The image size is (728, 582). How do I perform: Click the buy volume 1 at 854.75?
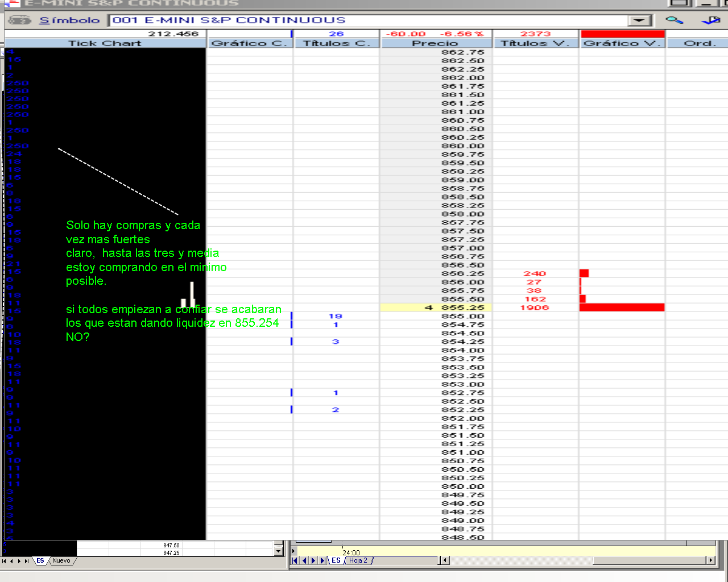(x=336, y=325)
